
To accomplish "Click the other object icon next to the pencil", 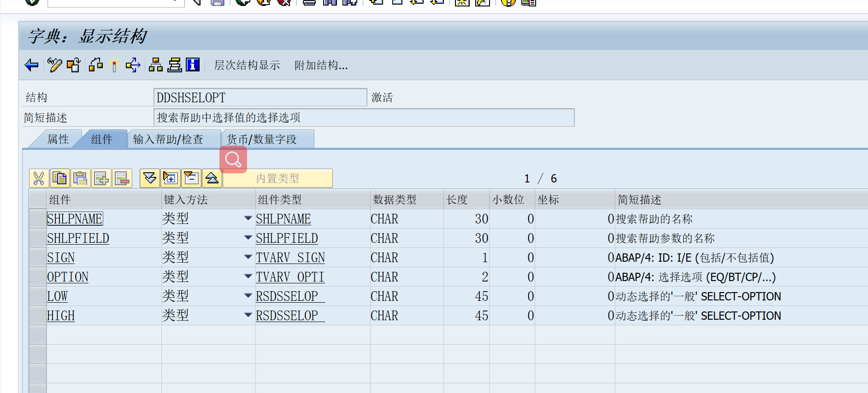I will [x=73, y=65].
